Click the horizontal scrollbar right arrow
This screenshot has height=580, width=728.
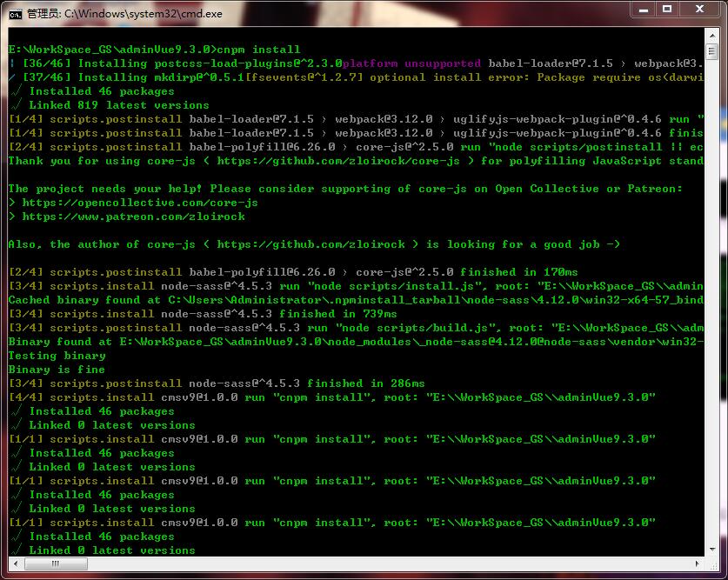point(698,563)
